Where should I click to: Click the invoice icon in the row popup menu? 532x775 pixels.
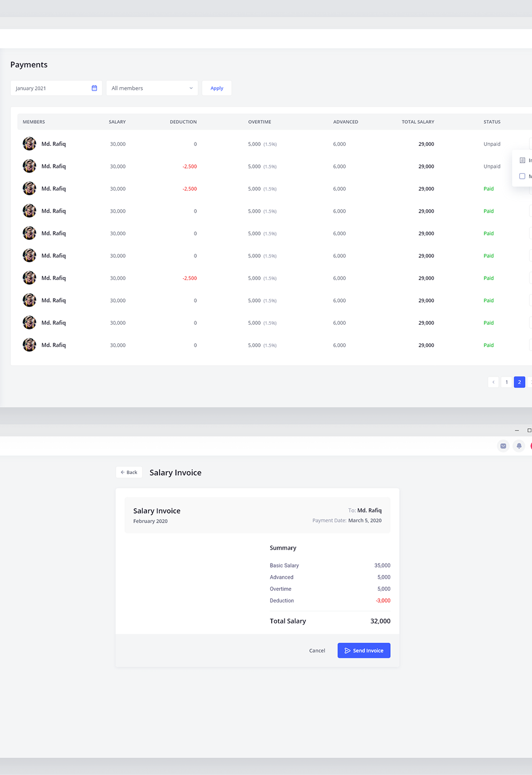pos(522,160)
